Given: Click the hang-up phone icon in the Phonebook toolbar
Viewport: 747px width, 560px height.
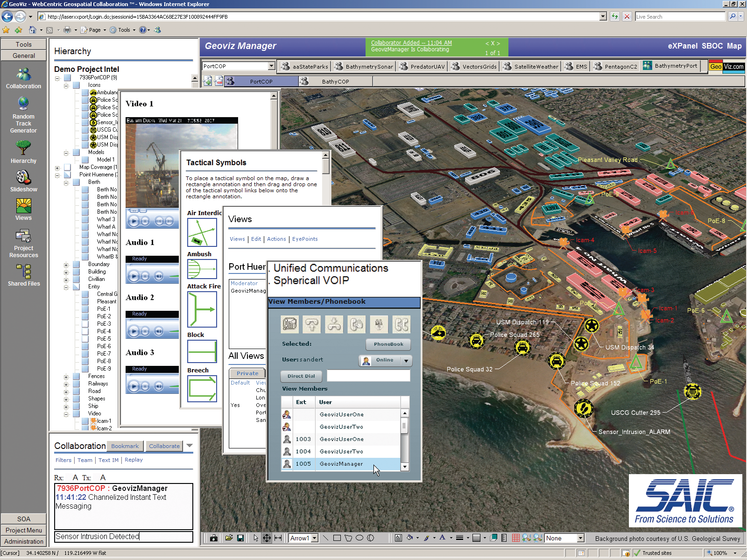Looking at the screenshot, I should click(334, 324).
